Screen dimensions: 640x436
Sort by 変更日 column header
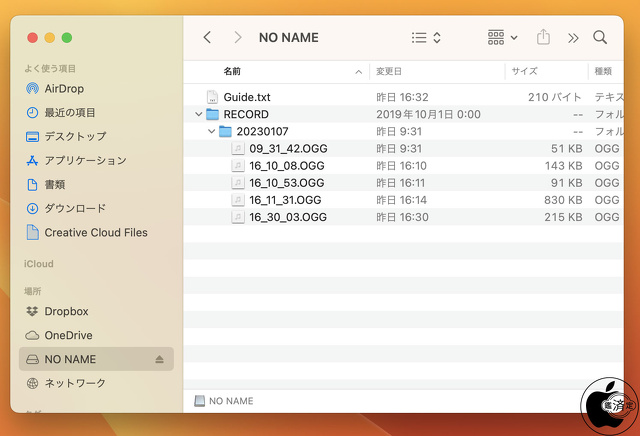(x=389, y=72)
